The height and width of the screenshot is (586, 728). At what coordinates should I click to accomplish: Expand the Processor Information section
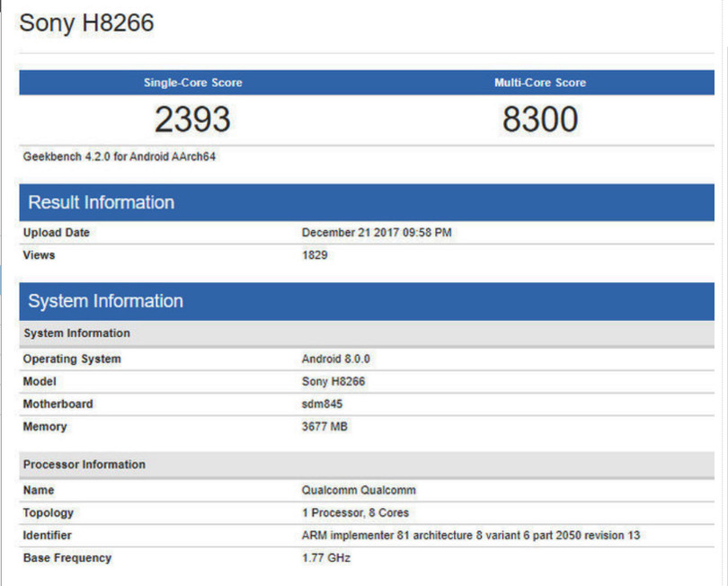click(x=84, y=464)
